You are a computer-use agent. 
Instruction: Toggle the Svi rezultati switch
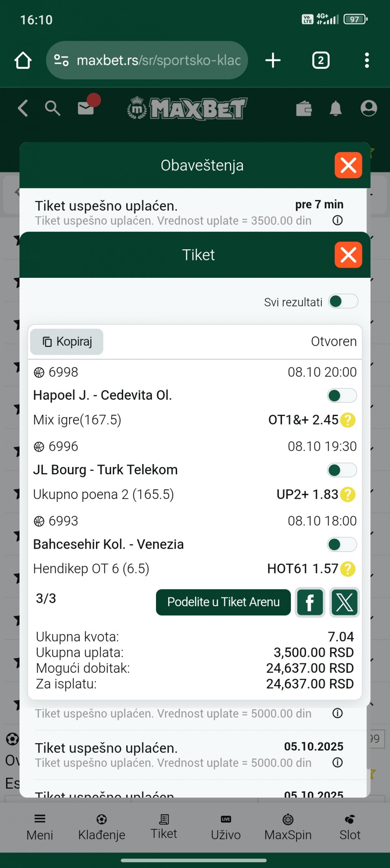(x=343, y=302)
